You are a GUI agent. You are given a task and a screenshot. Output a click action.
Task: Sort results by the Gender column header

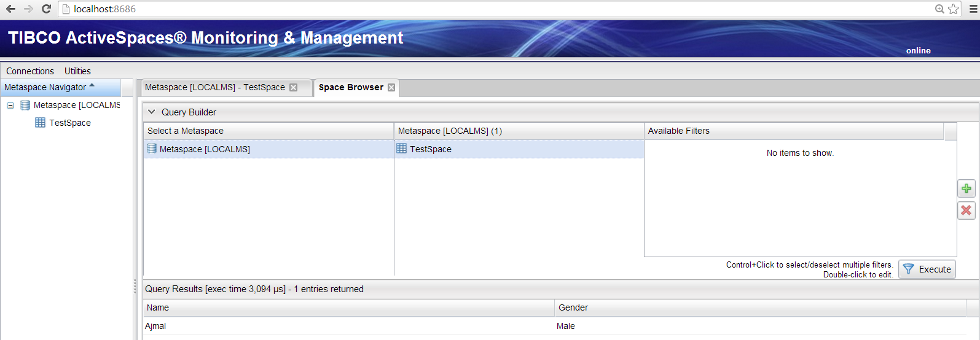[x=760, y=307]
